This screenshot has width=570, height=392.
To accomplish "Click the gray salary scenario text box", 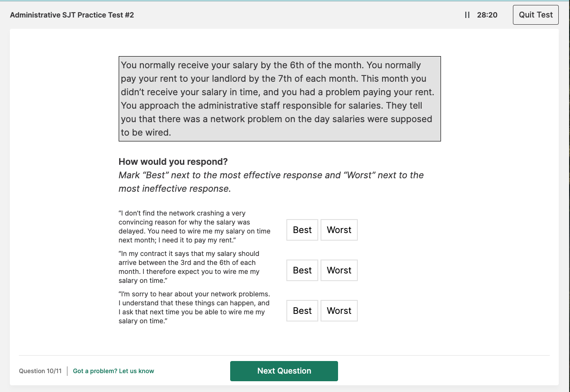I will click(x=280, y=99).
